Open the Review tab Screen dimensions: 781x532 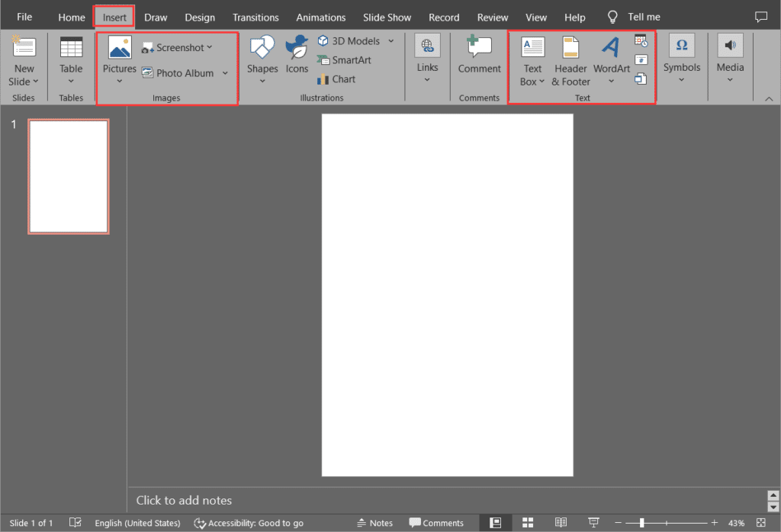click(492, 16)
